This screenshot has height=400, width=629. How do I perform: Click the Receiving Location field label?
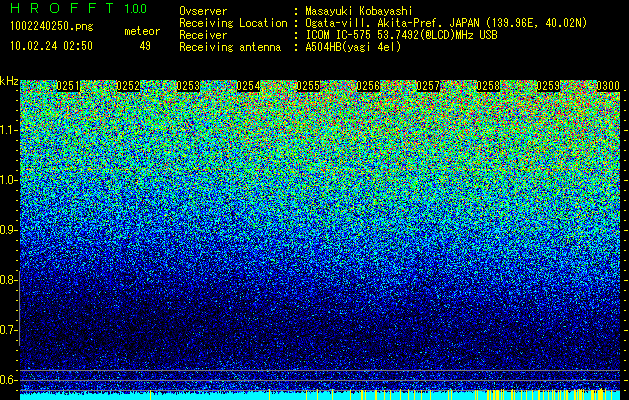pyautogui.click(x=233, y=23)
